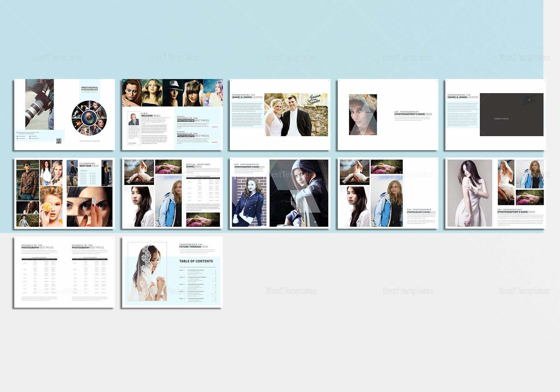
Task: Open the Professional Photographer cover page thumbnail
Action: 64,115
